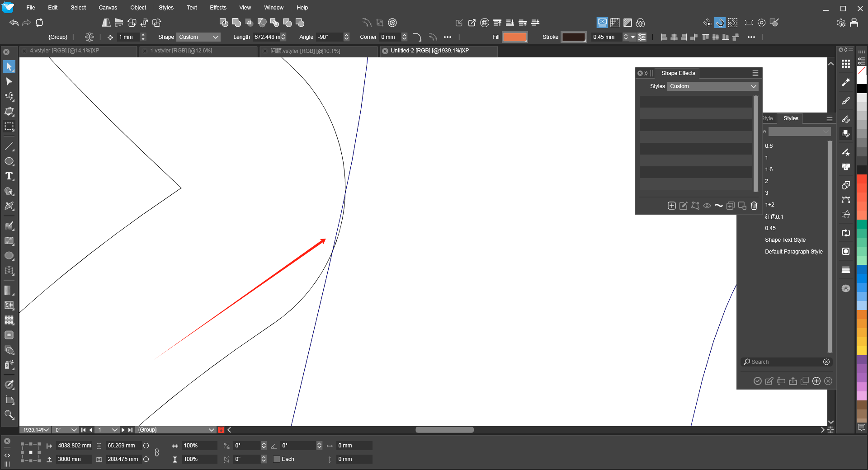Click the add effect plus icon in Shape Effects
Image resolution: width=868 pixels, height=470 pixels.
coord(672,206)
